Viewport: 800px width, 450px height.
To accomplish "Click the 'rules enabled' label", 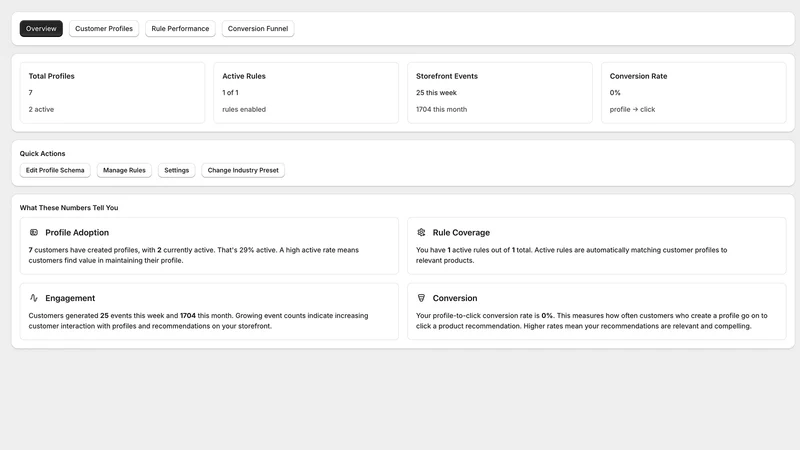I will click(x=244, y=109).
